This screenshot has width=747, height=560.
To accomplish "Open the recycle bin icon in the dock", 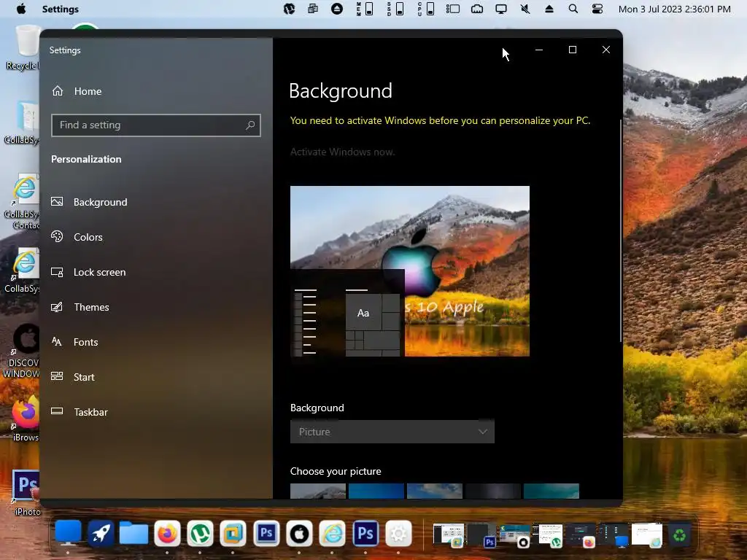I will click(x=680, y=535).
